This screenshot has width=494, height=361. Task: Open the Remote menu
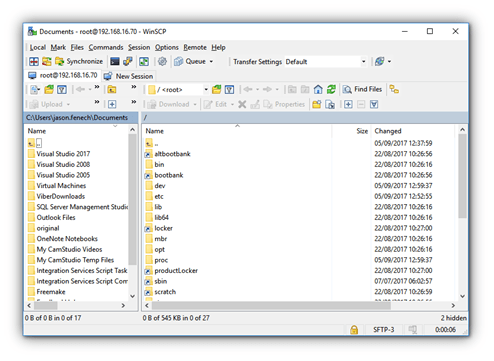195,47
